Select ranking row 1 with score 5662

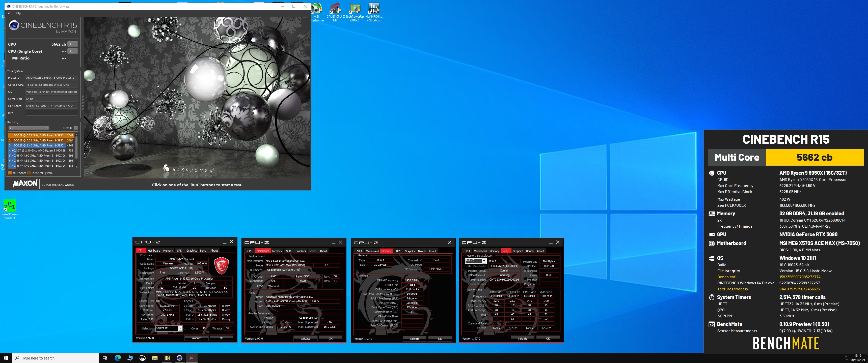(x=41, y=135)
